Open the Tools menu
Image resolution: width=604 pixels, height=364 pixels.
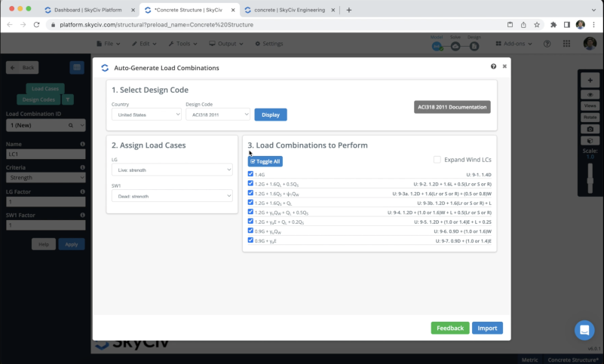coord(182,44)
